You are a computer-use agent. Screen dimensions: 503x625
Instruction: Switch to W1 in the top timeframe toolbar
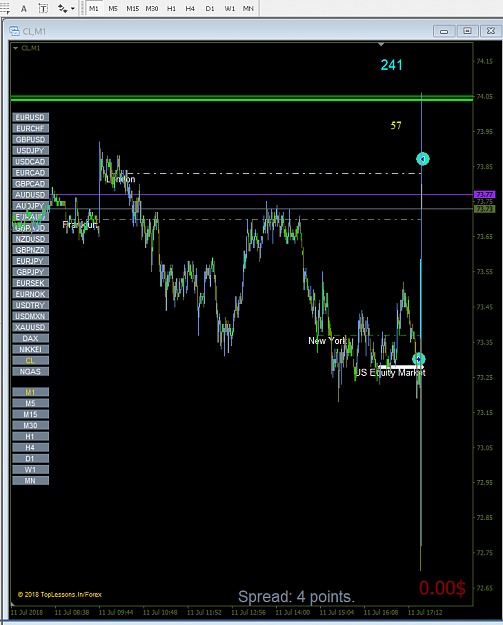pyautogui.click(x=230, y=8)
